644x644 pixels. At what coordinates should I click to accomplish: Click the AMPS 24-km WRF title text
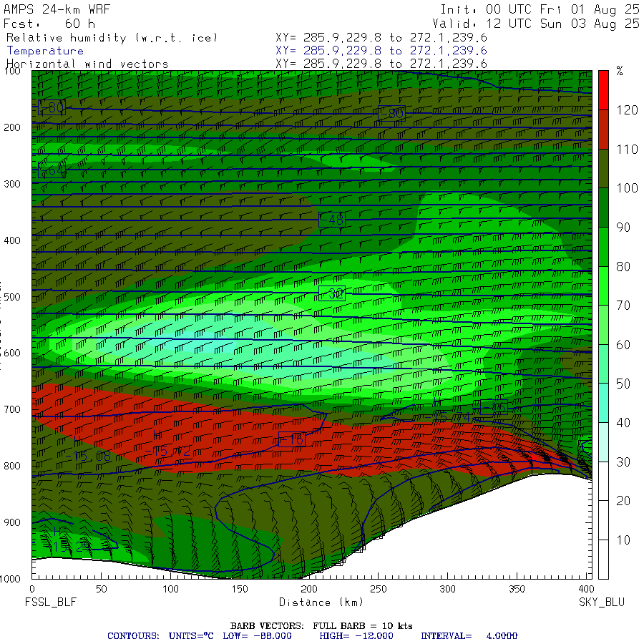[x=57, y=9]
